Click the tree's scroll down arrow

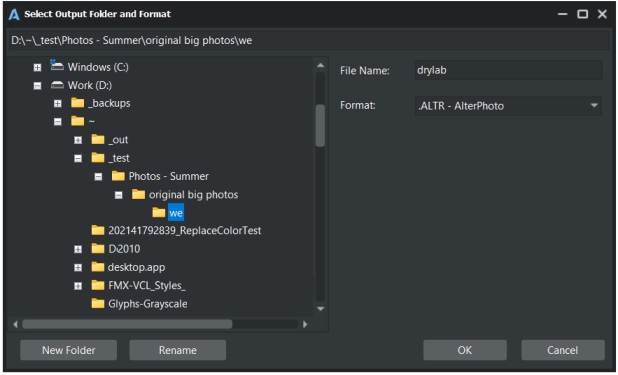(320, 309)
